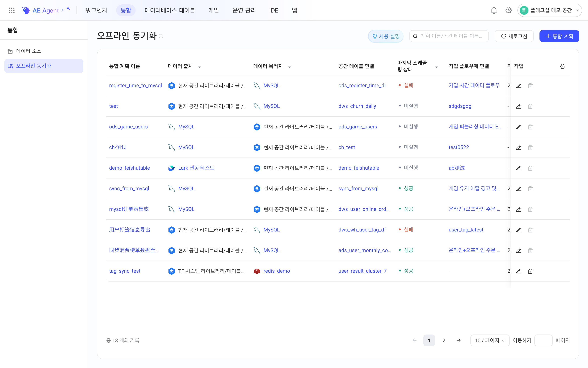Focus the plan name search field

[x=449, y=36]
